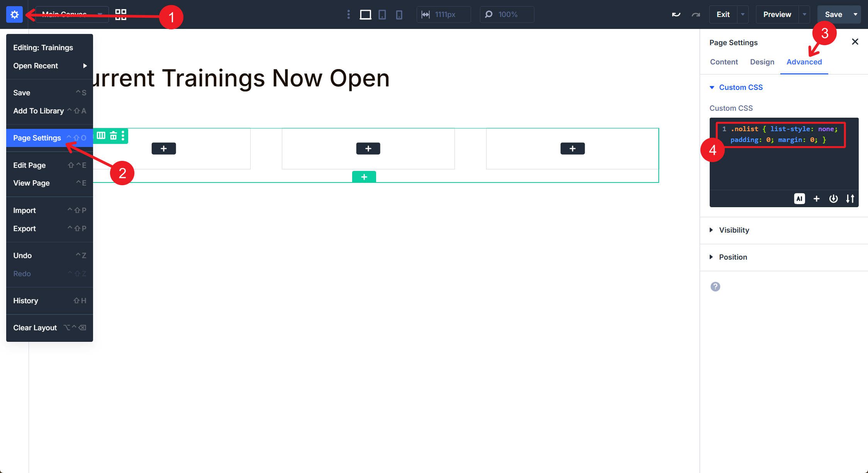Switch to phone preview view
The height and width of the screenshot is (473, 868).
pyautogui.click(x=399, y=14)
